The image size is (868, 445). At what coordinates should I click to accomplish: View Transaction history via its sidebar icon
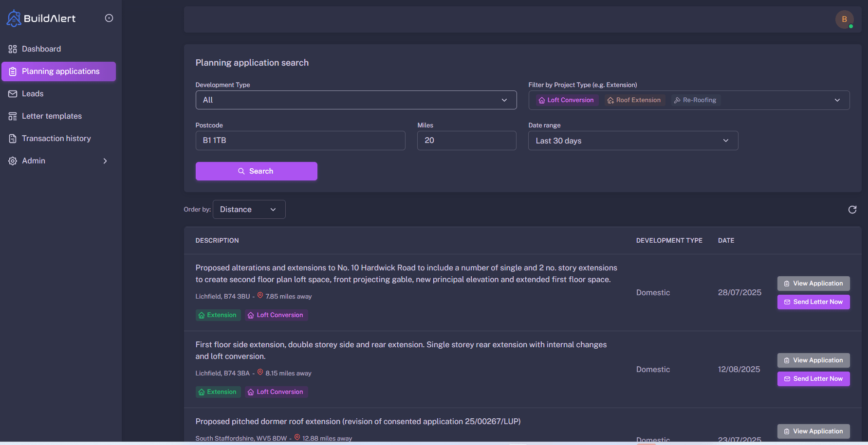tap(13, 138)
